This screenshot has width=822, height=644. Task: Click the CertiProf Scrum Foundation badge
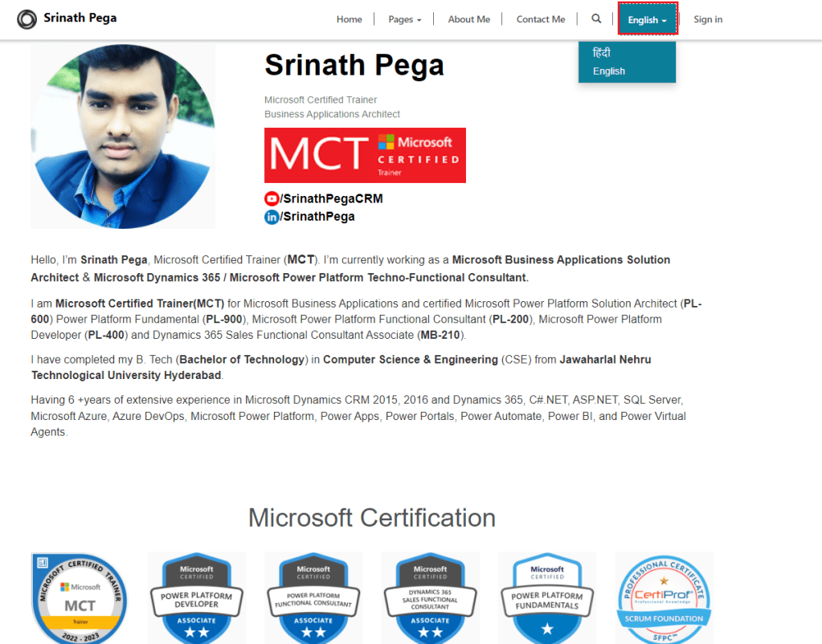(x=664, y=598)
